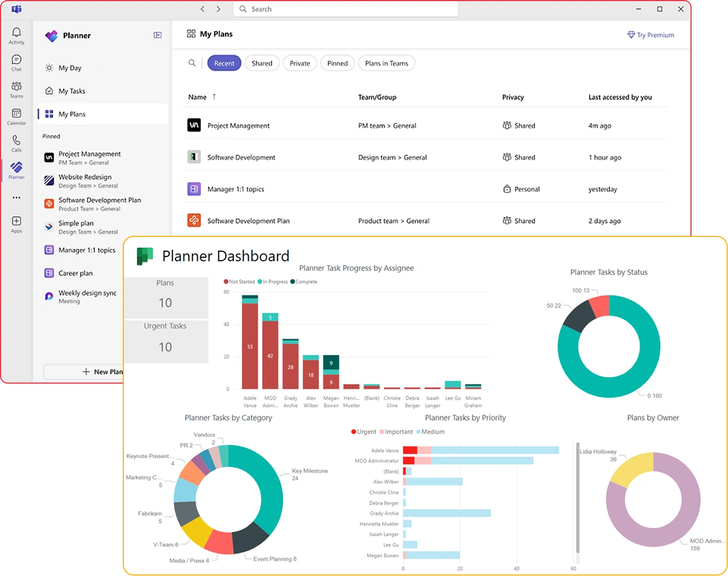Click the Privacy column header
This screenshot has width=728, height=576.
pyautogui.click(x=513, y=97)
